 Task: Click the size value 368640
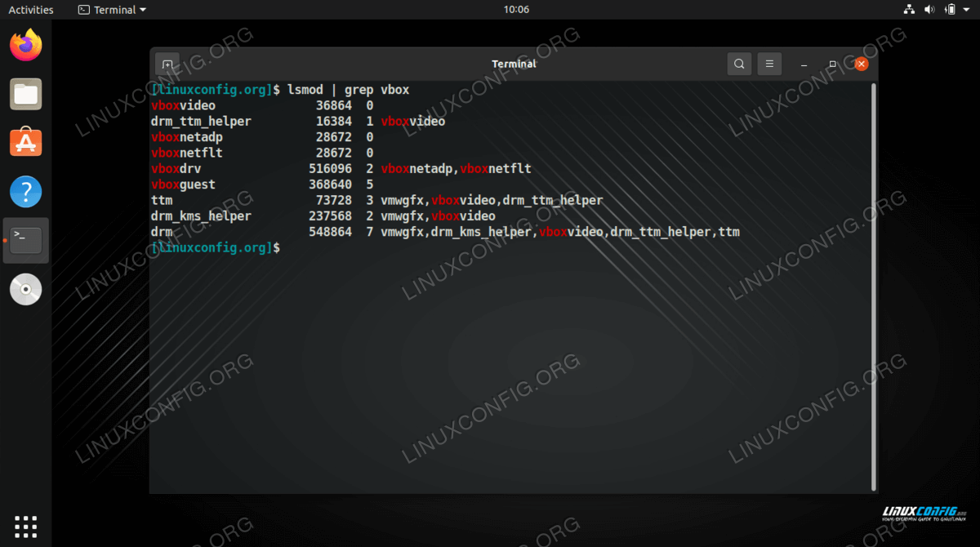[331, 185]
